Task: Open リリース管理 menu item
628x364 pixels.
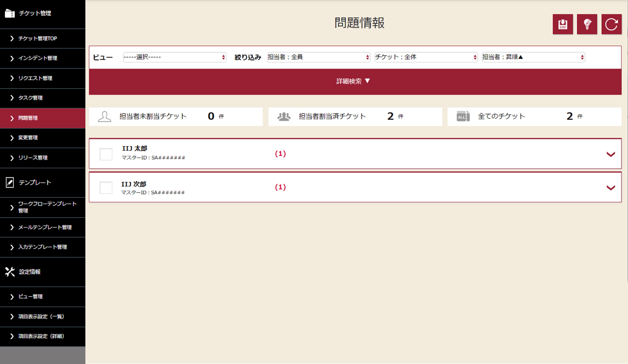Action: point(43,158)
